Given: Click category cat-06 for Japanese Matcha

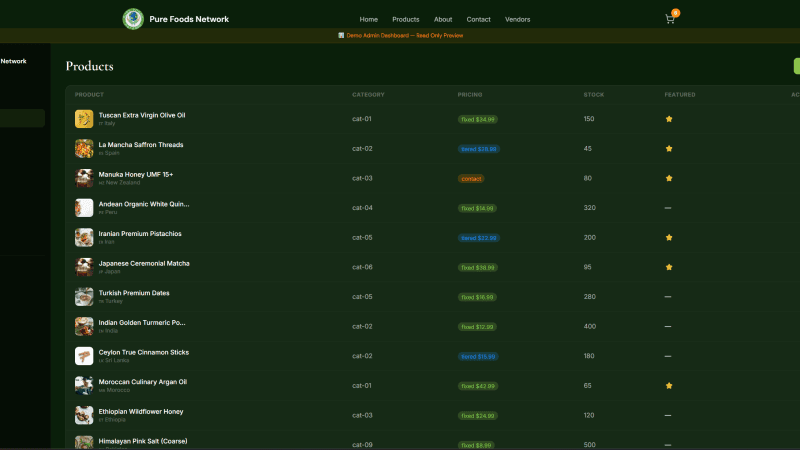Looking at the screenshot, I should 362,267.
